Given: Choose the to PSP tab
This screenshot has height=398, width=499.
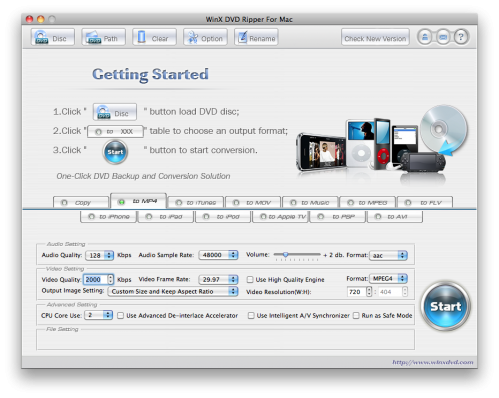Looking at the screenshot, I should 337,217.
